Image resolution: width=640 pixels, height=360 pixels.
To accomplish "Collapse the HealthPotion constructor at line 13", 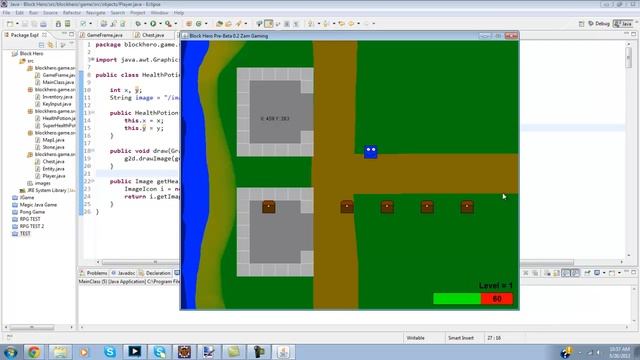I will [93, 112].
